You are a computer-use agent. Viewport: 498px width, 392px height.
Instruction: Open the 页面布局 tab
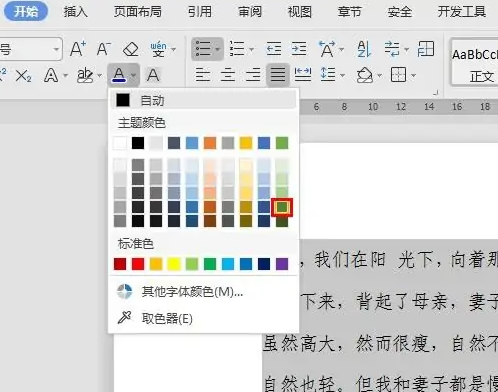[138, 12]
